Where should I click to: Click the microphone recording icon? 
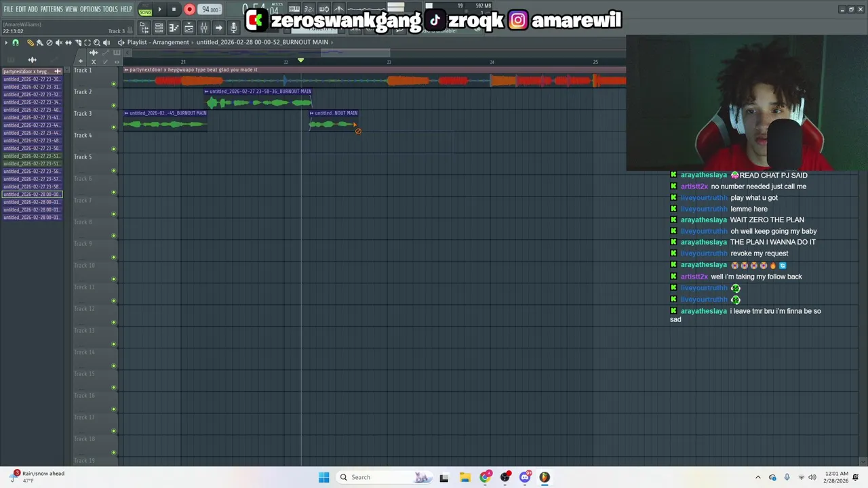coord(233,28)
